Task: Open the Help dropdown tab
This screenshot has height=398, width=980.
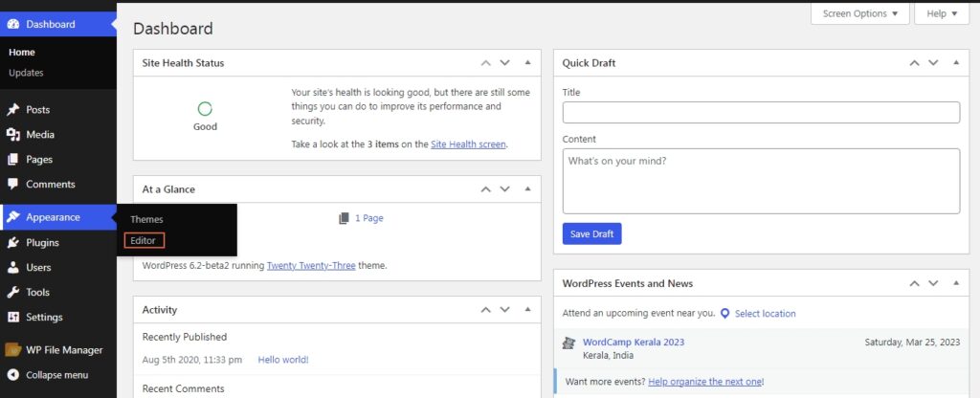Action: [x=942, y=13]
